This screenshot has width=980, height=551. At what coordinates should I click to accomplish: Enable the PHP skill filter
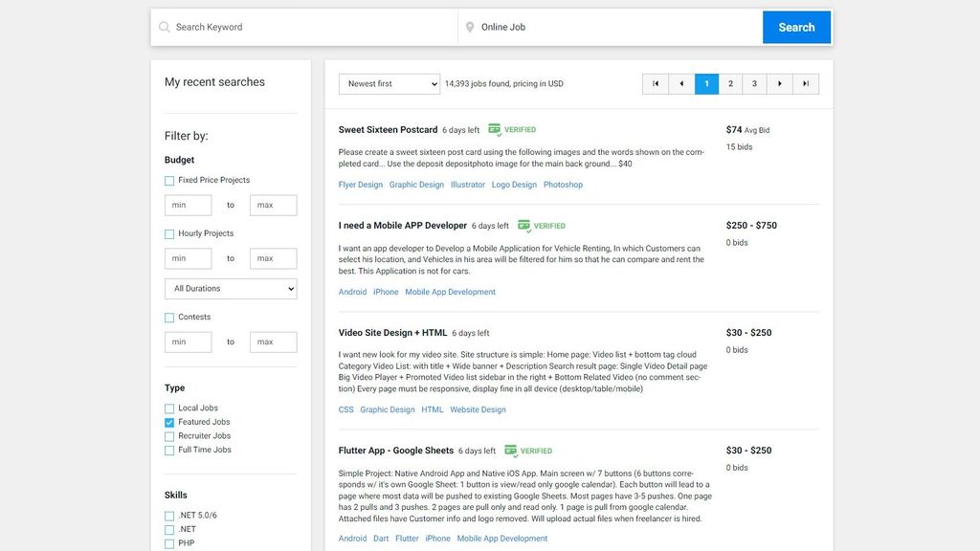(168, 542)
